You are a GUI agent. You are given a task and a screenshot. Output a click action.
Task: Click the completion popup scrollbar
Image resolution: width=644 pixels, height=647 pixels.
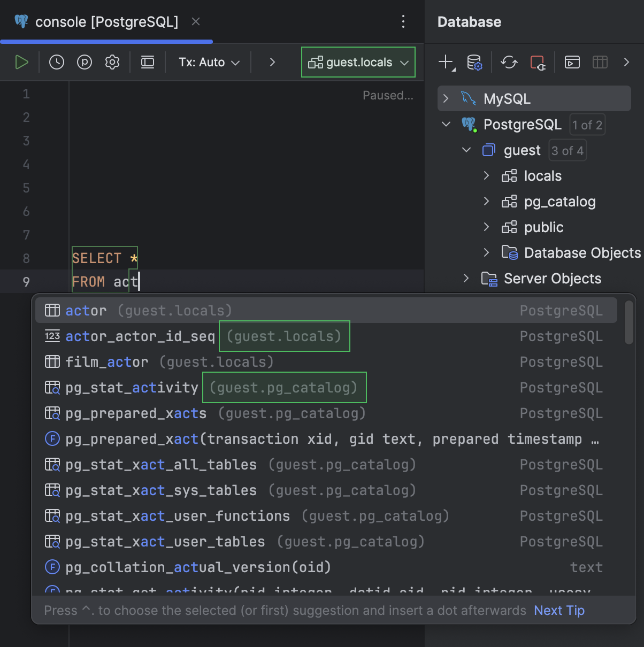pyautogui.click(x=629, y=322)
